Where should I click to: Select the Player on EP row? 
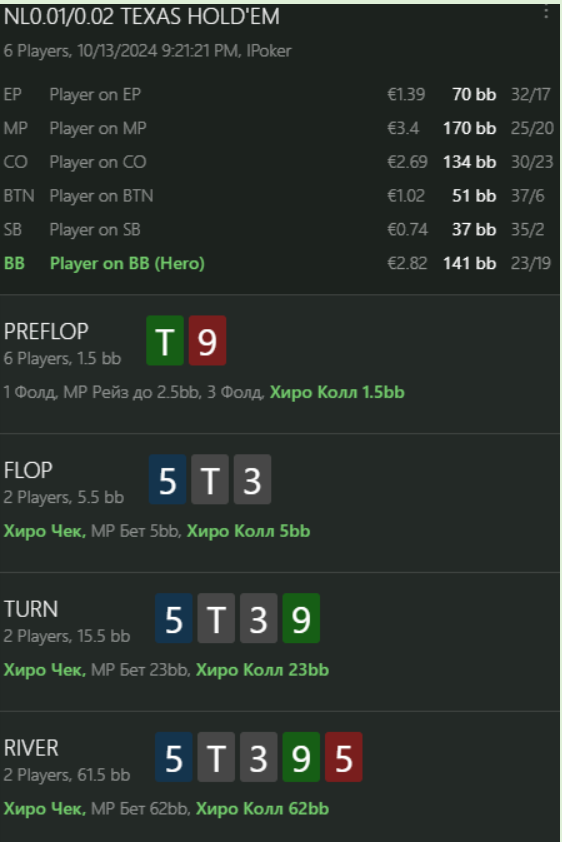(x=278, y=95)
